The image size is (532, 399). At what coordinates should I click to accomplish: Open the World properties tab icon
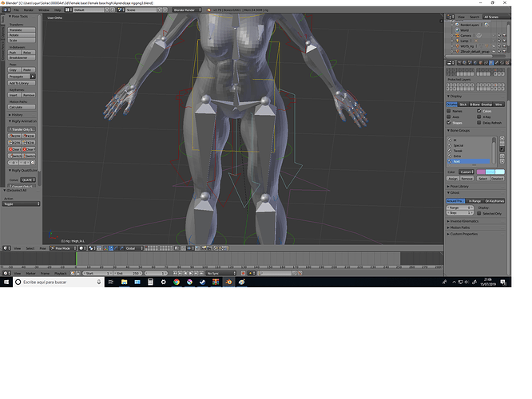475,63
